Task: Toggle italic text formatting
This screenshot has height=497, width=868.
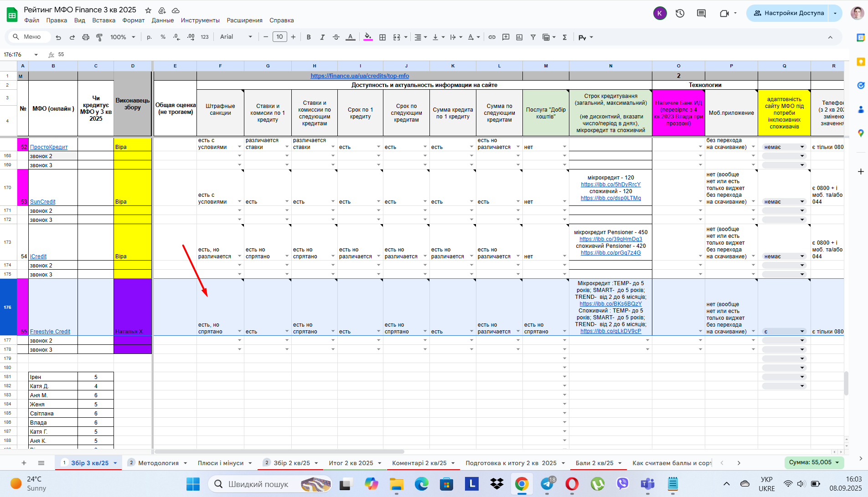Action: click(322, 37)
